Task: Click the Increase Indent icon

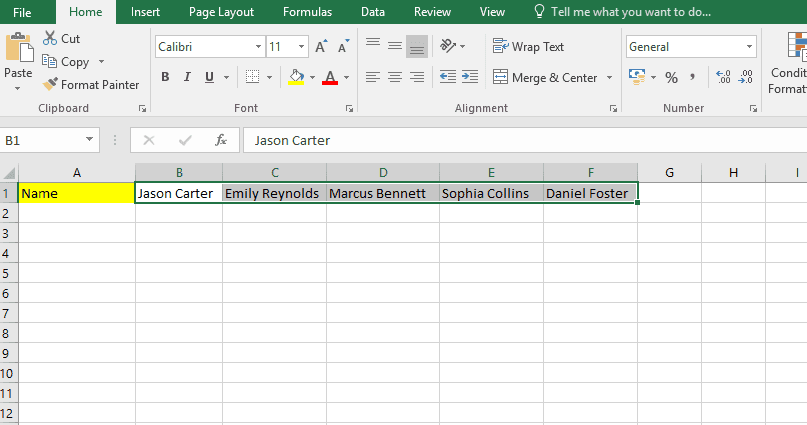Action: [x=469, y=77]
